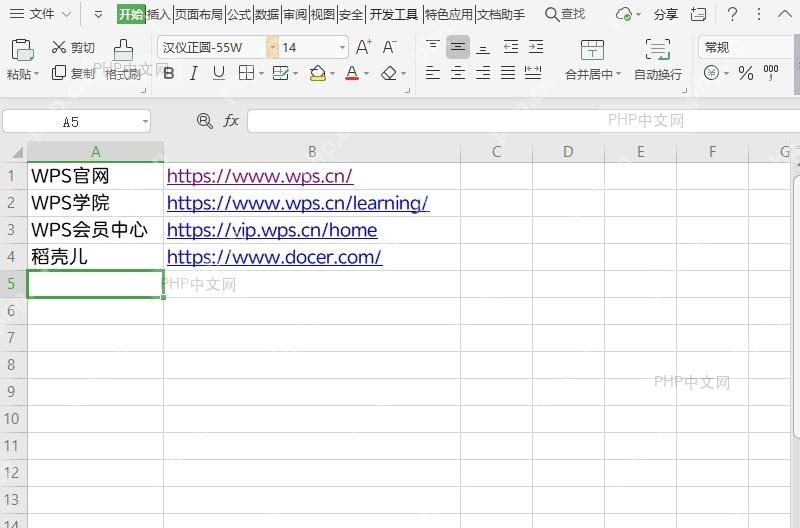800x528 pixels.
Task: Click the Search (查找) button
Action: pyautogui.click(x=565, y=14)
